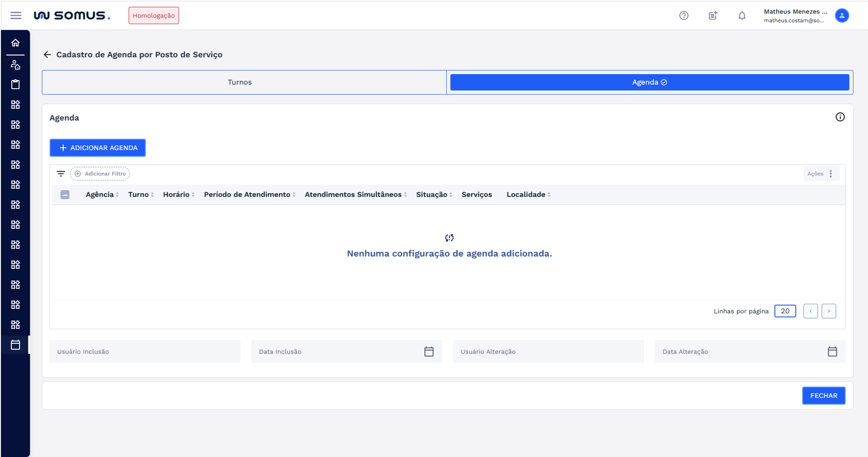This screenshot has width=868, height=457.
Task: Click the back arrow beside page title
Action: tap(47, 55)
